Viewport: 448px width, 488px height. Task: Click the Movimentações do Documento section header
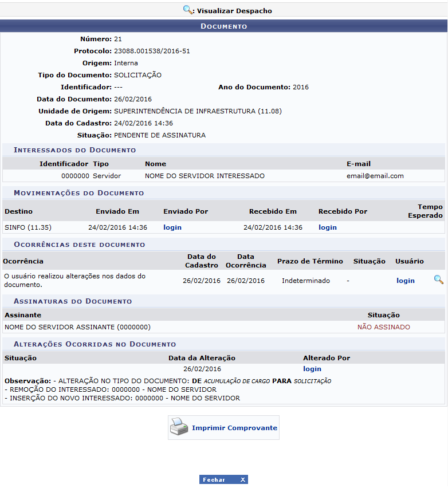pyautogui.click(x=78, y=193)
